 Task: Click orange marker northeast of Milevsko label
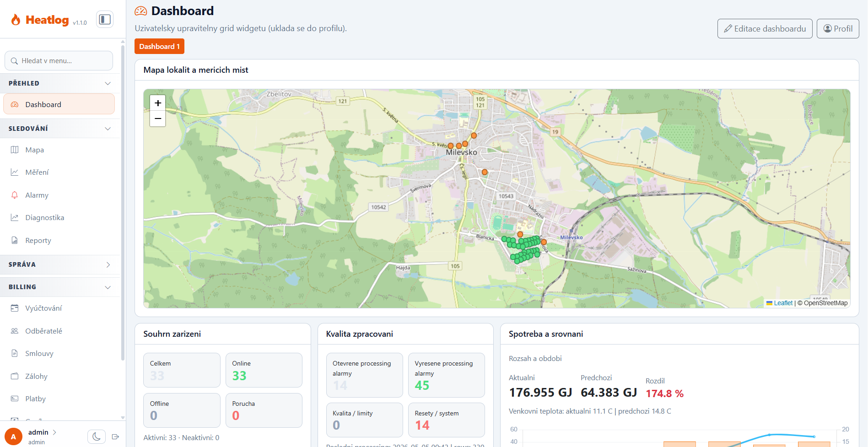(474, 135)
